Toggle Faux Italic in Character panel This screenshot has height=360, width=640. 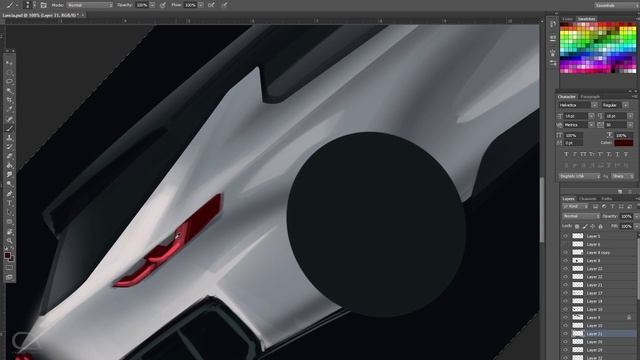(x=575, y=154)
